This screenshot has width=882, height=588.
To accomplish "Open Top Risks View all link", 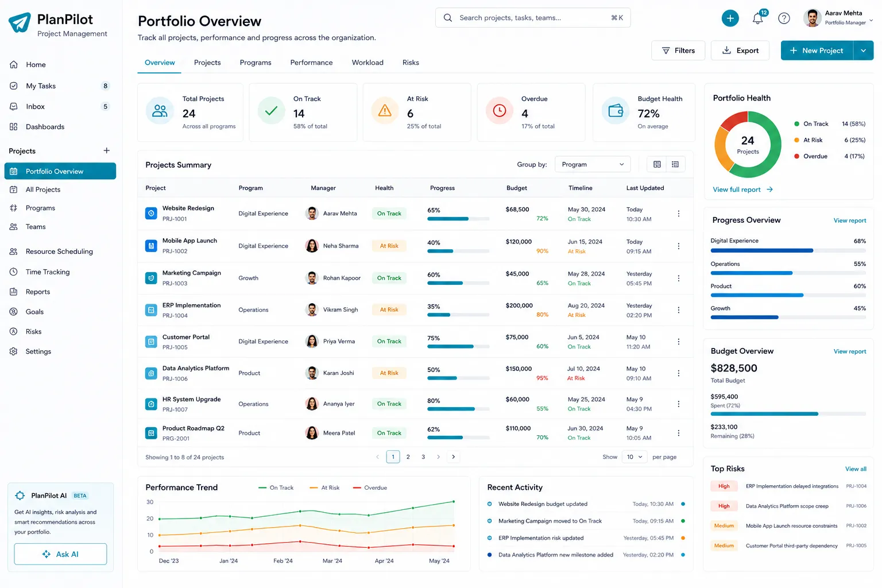I will click(x=856, y=469).
